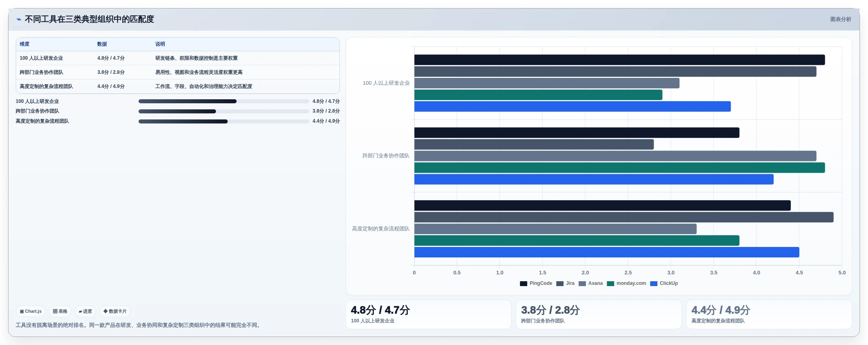Click the progress bar for 100 人以上研发企业
Viewport: 868px width, 345px height.
pos(224,101)
